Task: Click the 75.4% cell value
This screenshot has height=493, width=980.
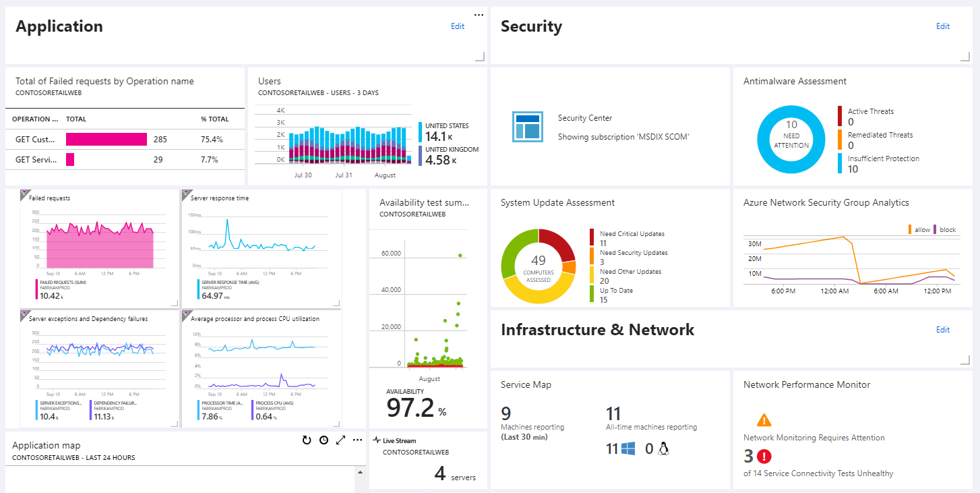Action: click(x=212, y=140)
